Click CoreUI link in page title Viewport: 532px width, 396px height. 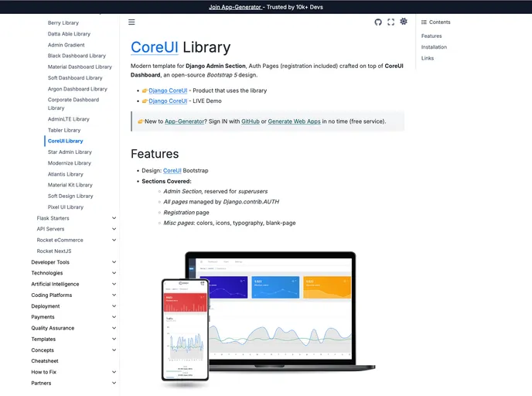(x=155, y=47)
